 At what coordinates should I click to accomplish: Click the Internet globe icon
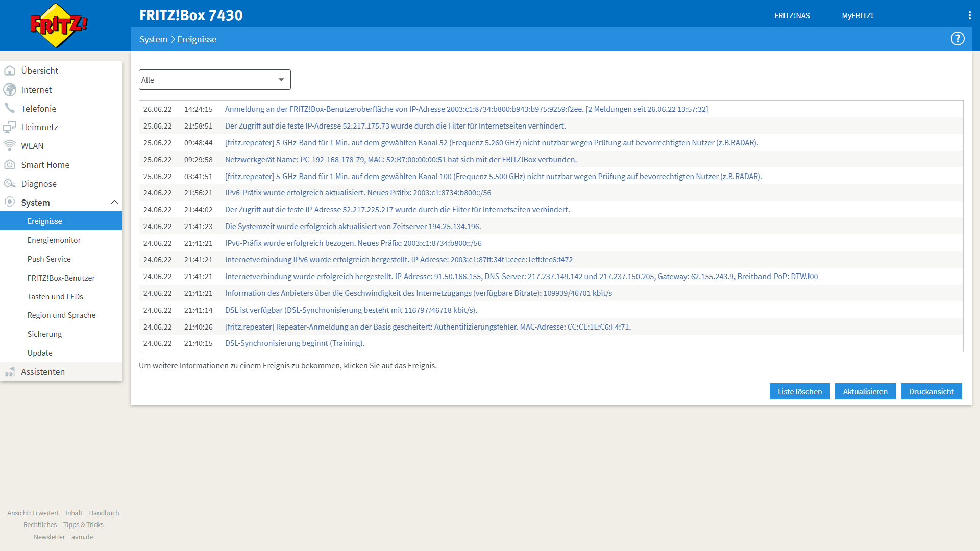click(x=10, y=90)
